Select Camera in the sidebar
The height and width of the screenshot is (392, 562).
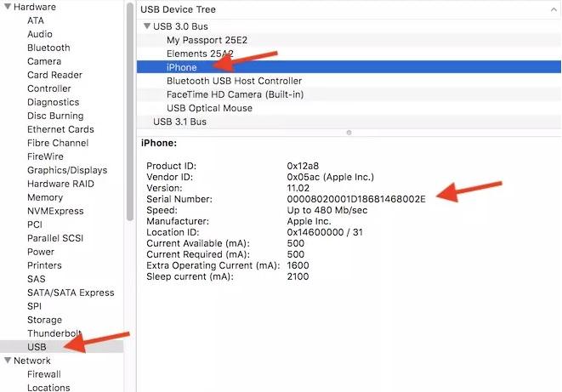click(x=44, y=61)
